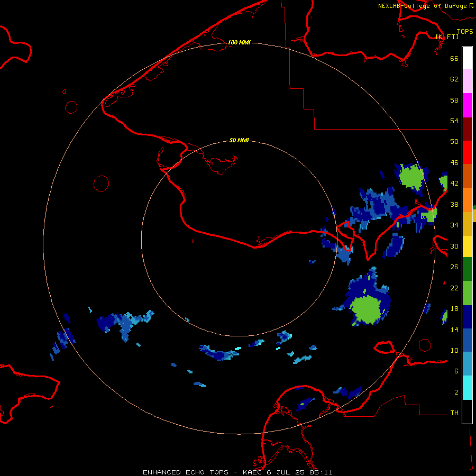Click the light green color bar segment
Viewport: 476px width, 476px height.
pyautogui.click(x=467, y=293)
